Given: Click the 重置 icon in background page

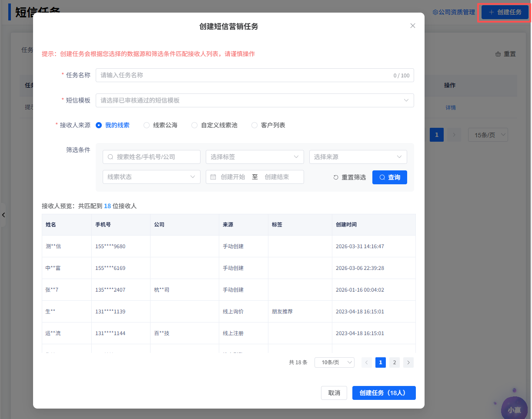Looking at the screenshot, I should click(498, 54).
